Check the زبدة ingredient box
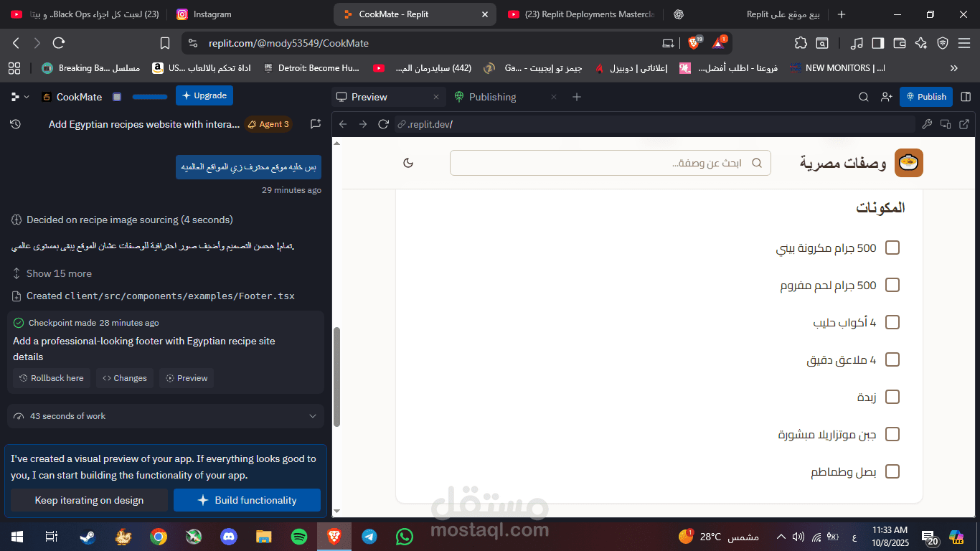 pos(892,397)
